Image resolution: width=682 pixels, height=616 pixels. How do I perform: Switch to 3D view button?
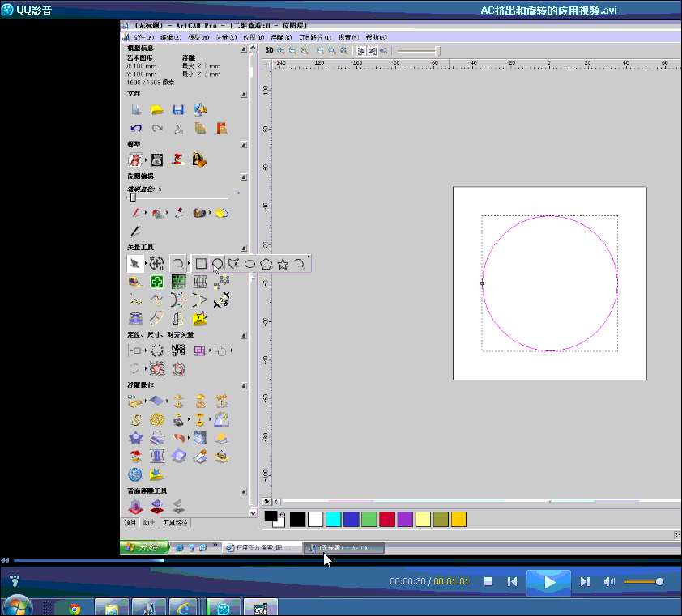pos(269,50)
